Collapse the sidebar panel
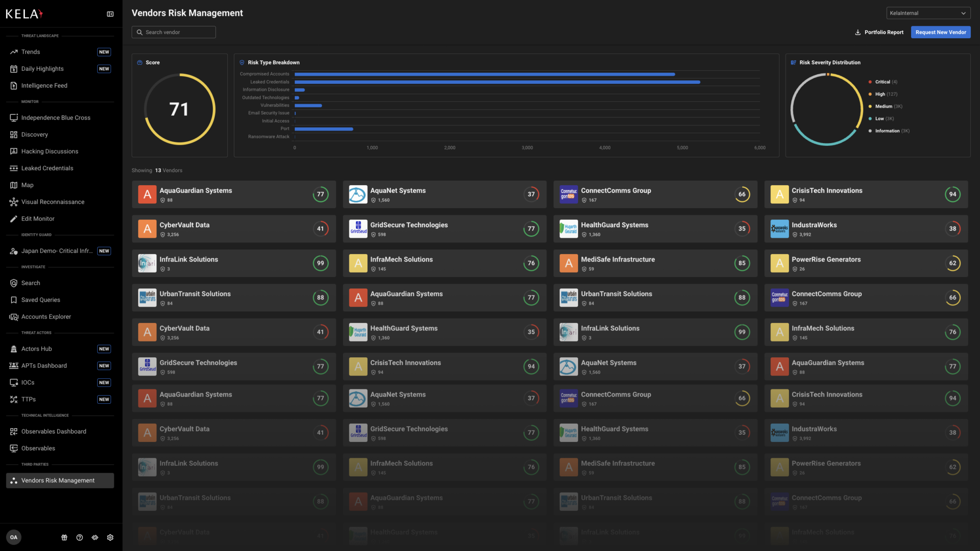 (x=110, y=13)
